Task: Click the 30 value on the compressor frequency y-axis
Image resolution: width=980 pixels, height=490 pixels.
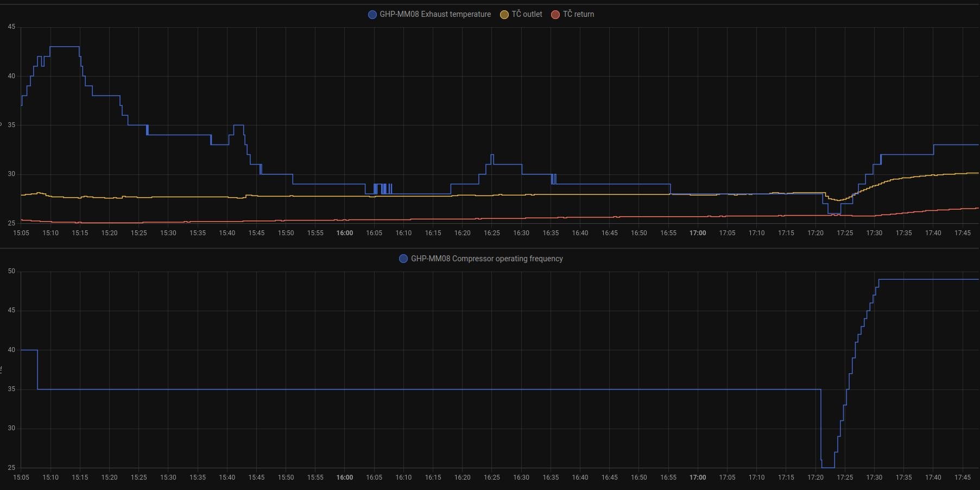Action: pyautogui.click(x=11, y=428)
